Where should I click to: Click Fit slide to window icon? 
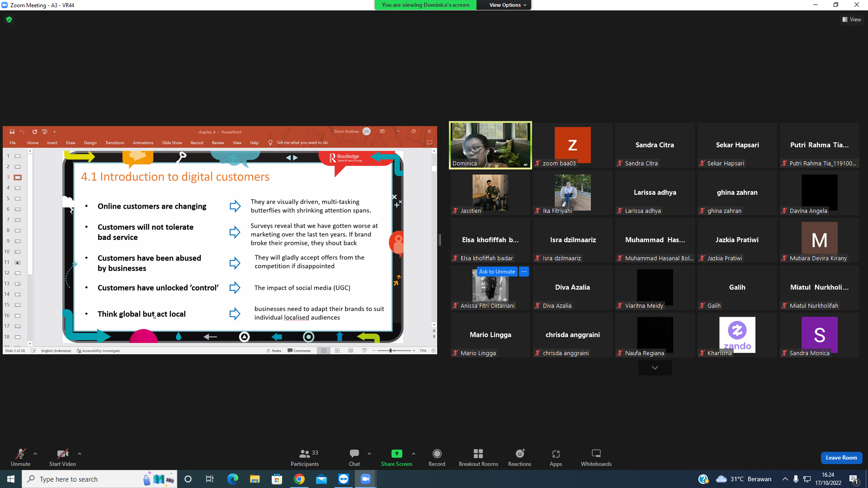(x=434, y=351)
